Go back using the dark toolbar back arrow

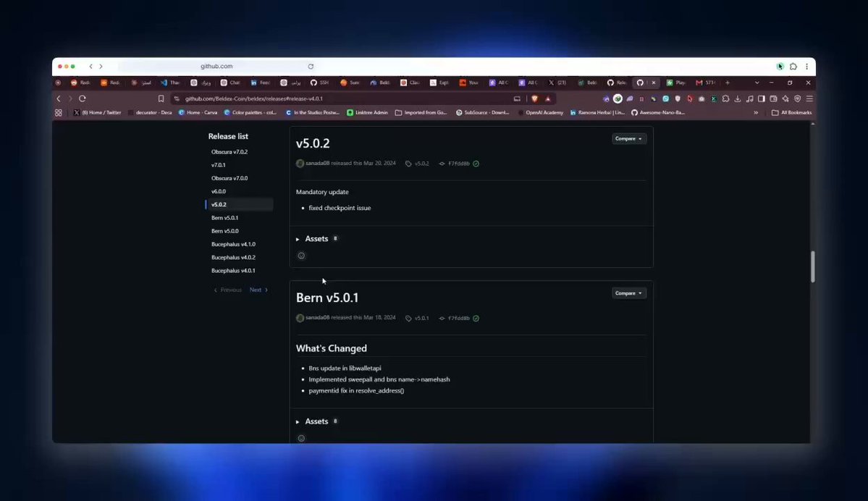point(59,98)
